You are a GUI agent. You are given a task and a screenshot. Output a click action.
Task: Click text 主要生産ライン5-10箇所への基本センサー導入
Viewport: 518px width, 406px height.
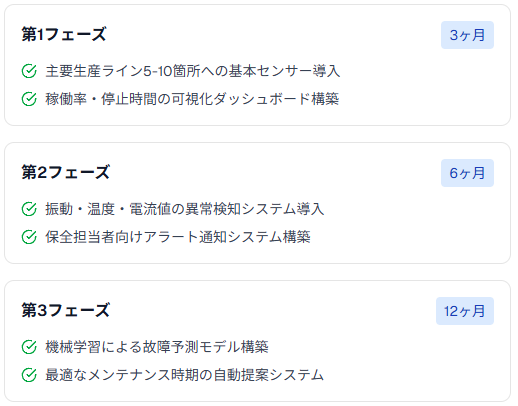(x=193, y=71)
